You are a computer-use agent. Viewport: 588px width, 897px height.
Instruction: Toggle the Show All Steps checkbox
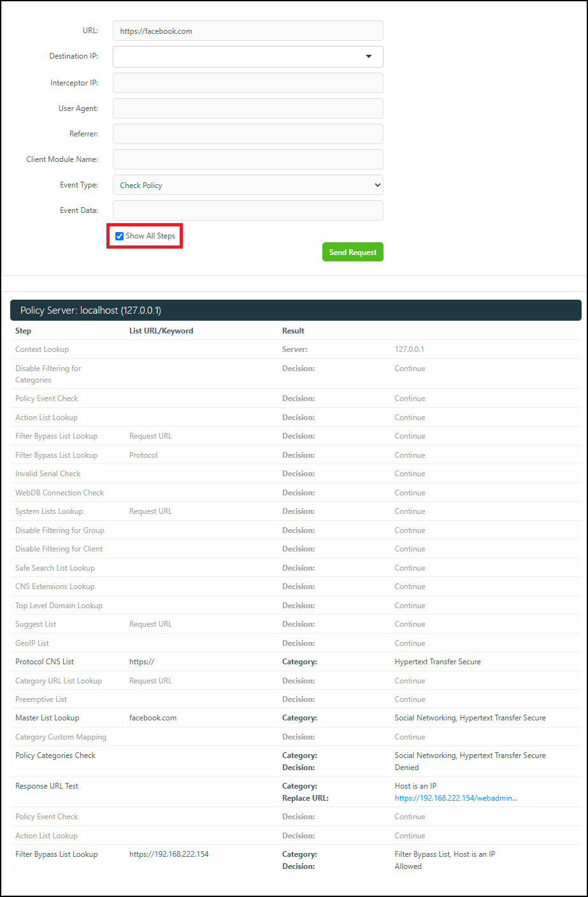pos(119,236)
